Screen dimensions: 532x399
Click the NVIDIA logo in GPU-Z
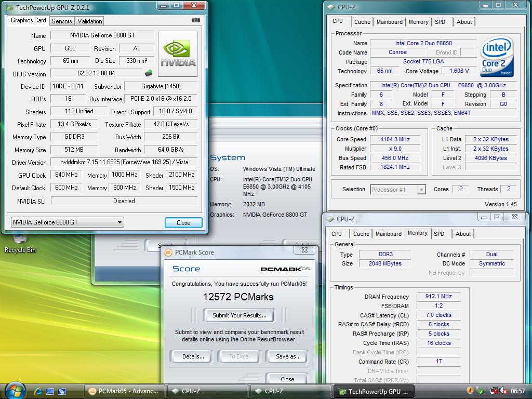178,54
